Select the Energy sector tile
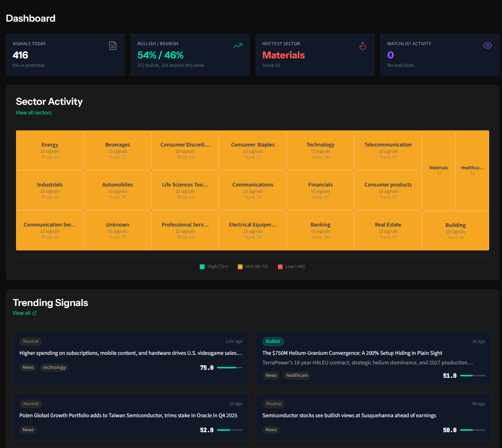Image resolution: width=502 pixels, height=448 pixels. click(x=50, y=150)
